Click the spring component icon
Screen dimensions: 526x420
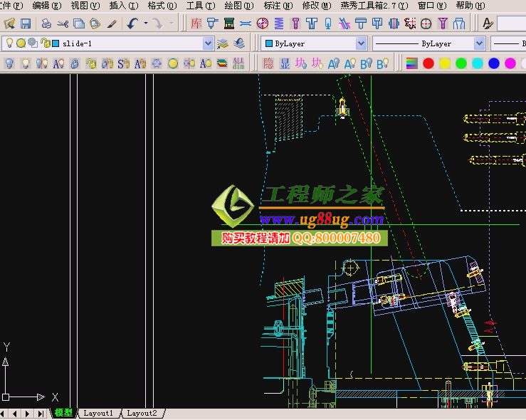click(x=278, y=23)
